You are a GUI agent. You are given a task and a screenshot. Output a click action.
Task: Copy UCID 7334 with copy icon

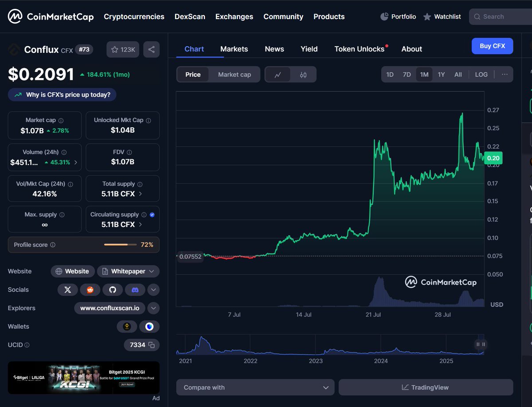152,345
